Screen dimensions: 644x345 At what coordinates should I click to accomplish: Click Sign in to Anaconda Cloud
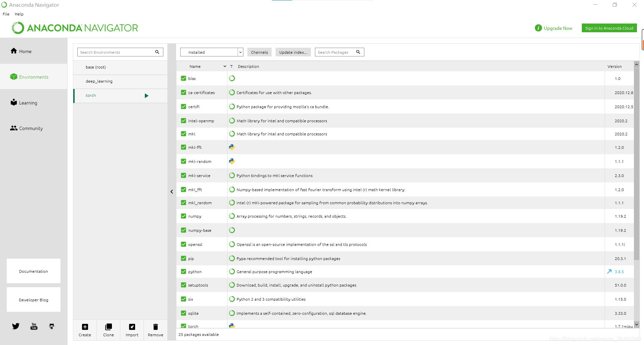coord(609,28)
